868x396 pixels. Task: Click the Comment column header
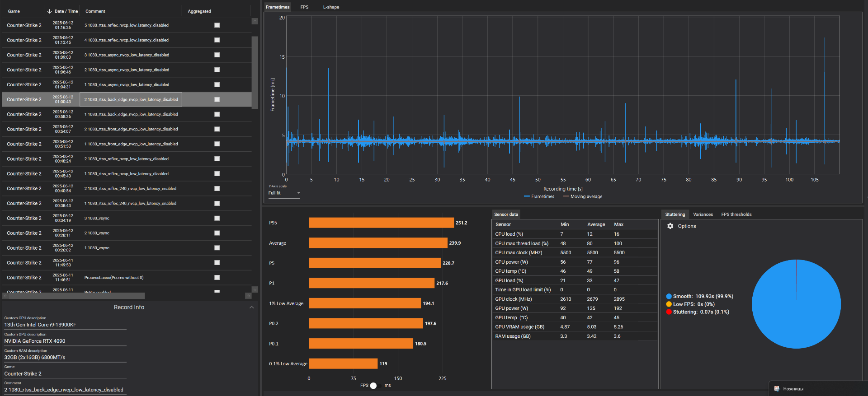95,11
